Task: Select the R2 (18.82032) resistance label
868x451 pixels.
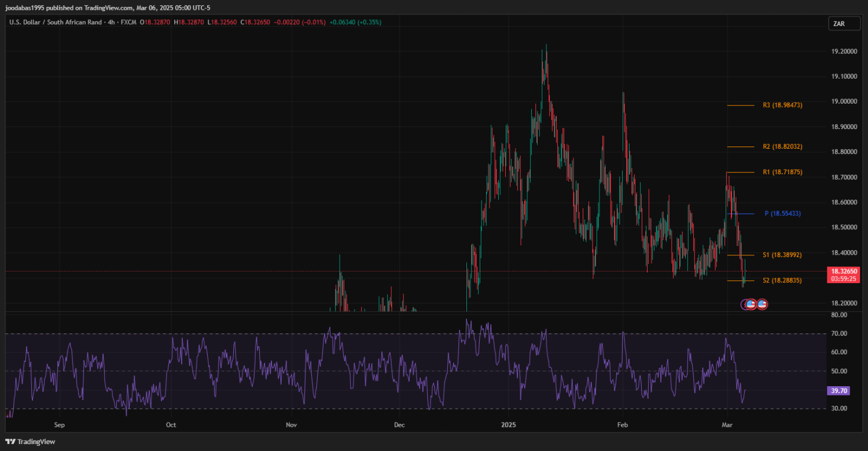Action: (x=782, y=147)
